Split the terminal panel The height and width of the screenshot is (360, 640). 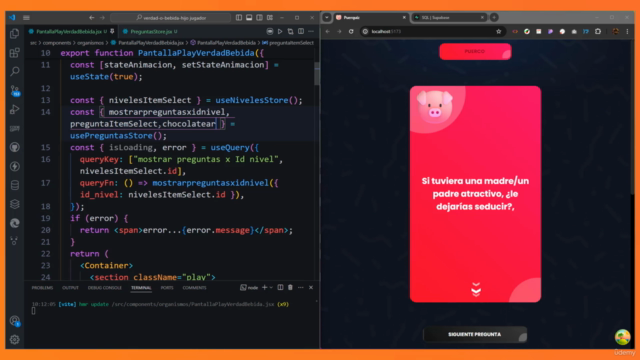pyautogui.click(x=280, y=288)
